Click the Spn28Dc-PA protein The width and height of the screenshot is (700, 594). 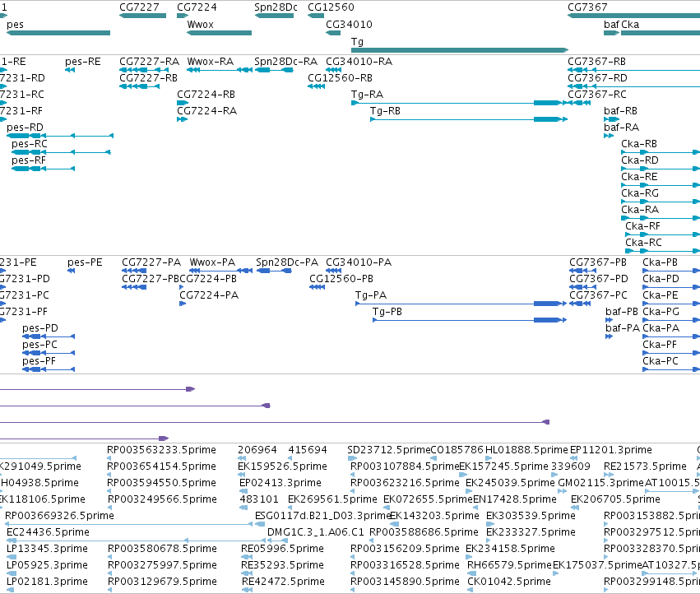point(274,271)
